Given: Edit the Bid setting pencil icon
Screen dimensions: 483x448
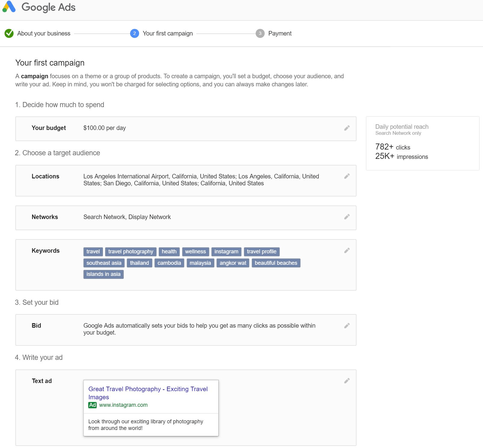Looking at the screenshot, I should tap(347, 326).
